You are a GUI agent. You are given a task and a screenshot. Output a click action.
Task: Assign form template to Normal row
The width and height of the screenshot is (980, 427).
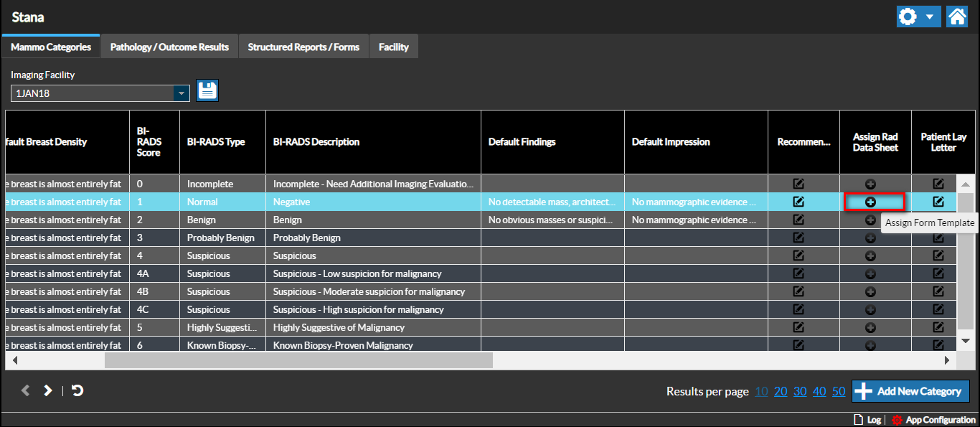(x=870, y=202)
